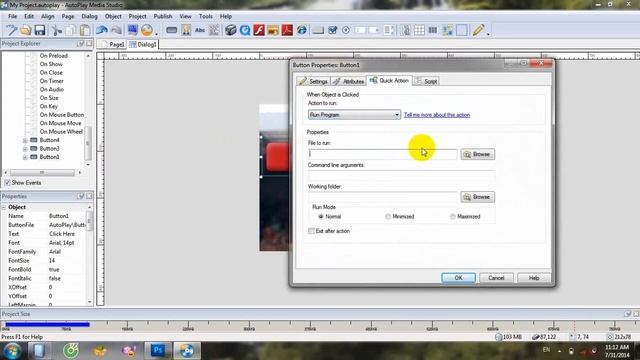Insert a QuickTime object from toolbar
The height and width of the screenshot is (360, 640).
[245, 30]
